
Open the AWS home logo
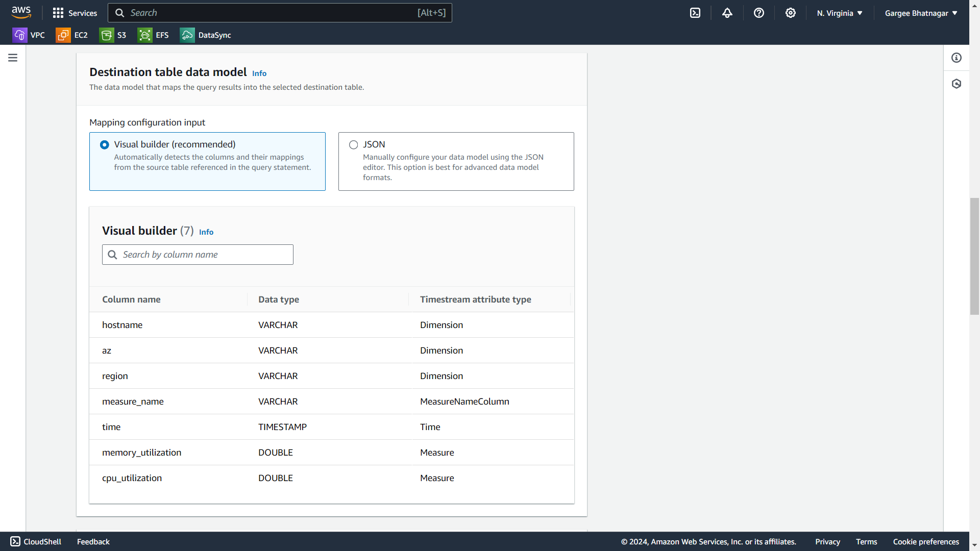[21, 12]
